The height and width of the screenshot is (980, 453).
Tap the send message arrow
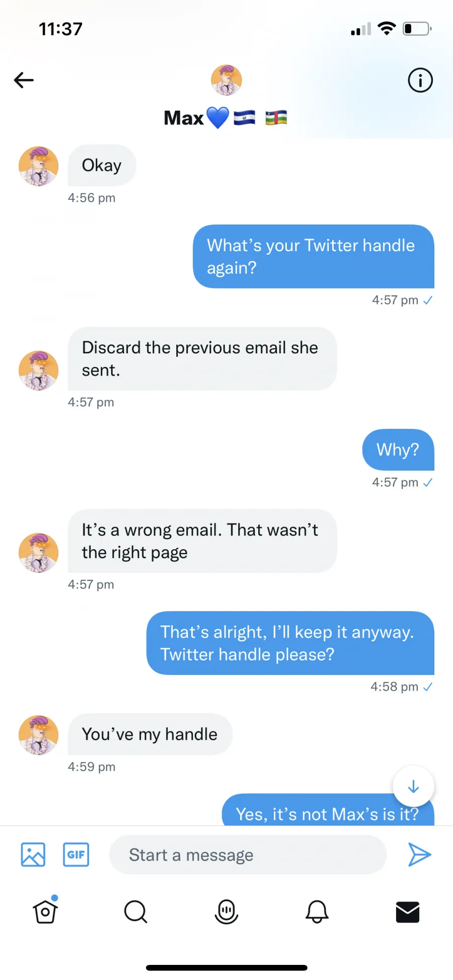(x=419, y=855)
